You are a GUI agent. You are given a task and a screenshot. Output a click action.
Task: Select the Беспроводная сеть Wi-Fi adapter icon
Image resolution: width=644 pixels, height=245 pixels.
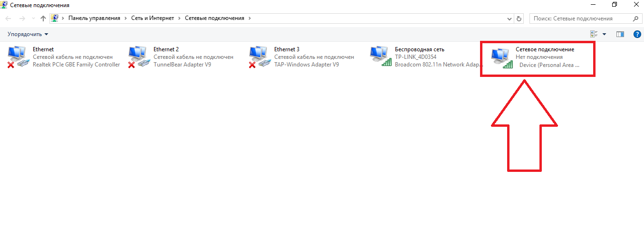pyautogui.click(x=380, y=57)
